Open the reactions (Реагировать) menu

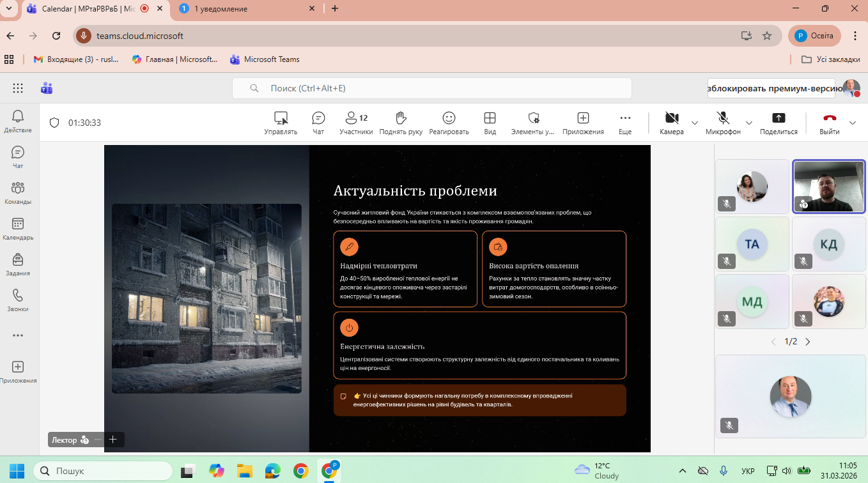click(x=449, y=123)
